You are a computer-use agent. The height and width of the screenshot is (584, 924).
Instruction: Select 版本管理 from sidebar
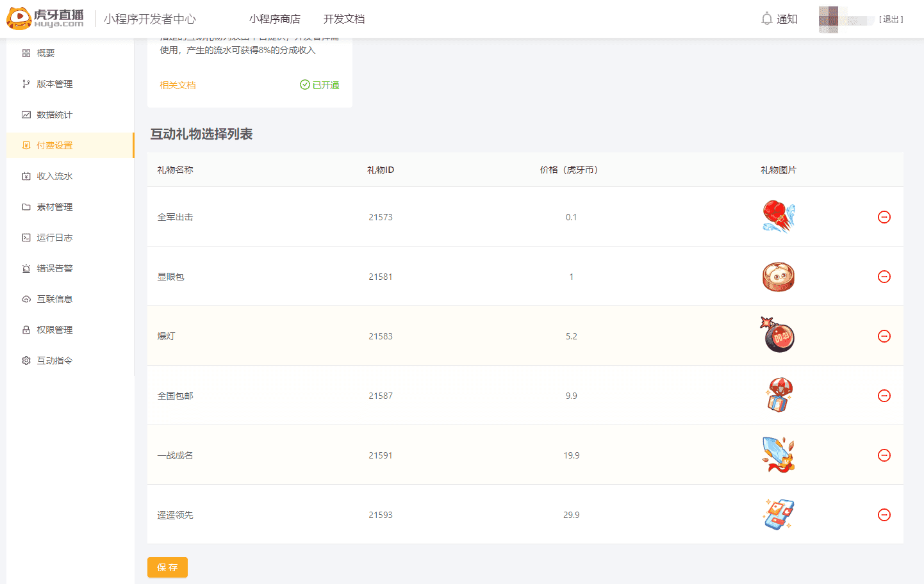[x=54, y=84]
